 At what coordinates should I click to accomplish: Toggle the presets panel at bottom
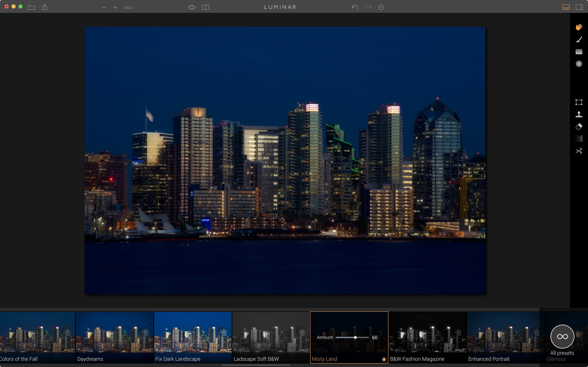(566, 7)
